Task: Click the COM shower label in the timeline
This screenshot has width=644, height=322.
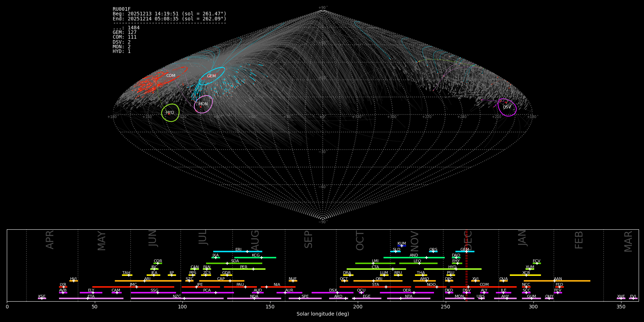Action: [x=484, y=284]
